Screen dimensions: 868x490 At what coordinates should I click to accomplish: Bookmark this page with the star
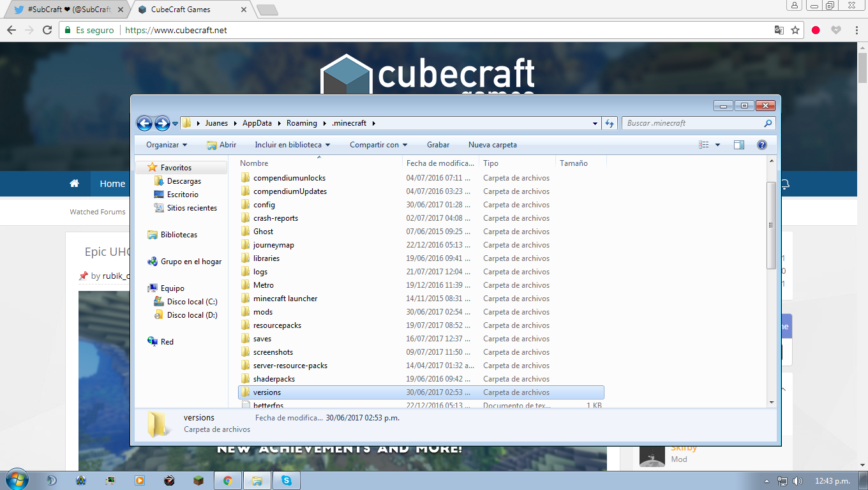[795, 30]
